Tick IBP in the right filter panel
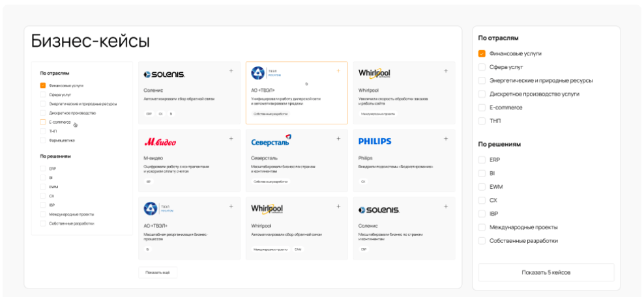644x297 pixels. pos(482,214)
